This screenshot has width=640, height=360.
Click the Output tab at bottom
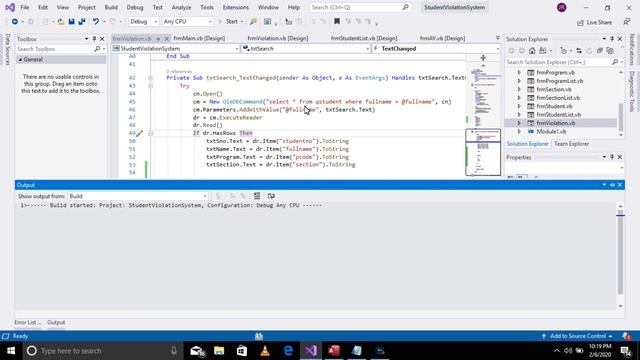56,322
